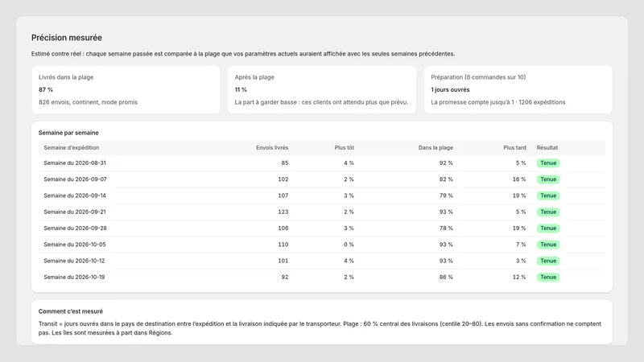
Task: Click the 'Plus tard' column header
Action: click(514, 148)
